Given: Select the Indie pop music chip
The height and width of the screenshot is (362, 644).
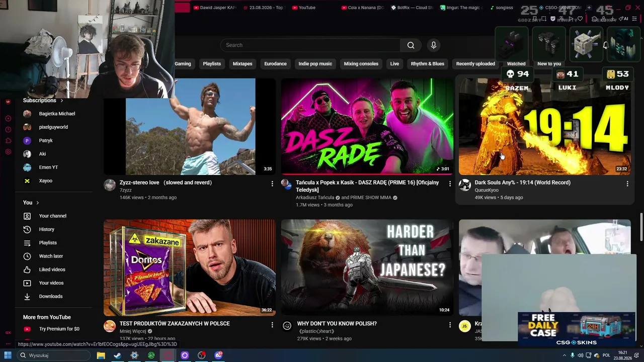Looking at the screenshot, I should (315, 64).
